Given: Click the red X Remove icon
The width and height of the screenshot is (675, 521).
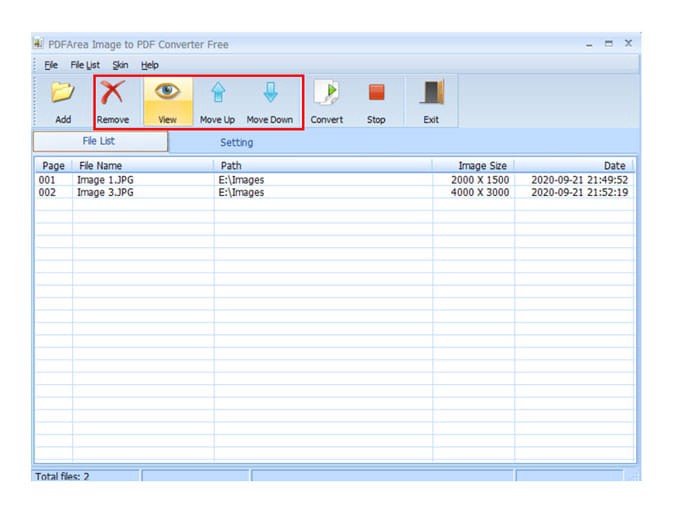Looking at the screenshot, I should pyautogui.click(x=112, y=94).
